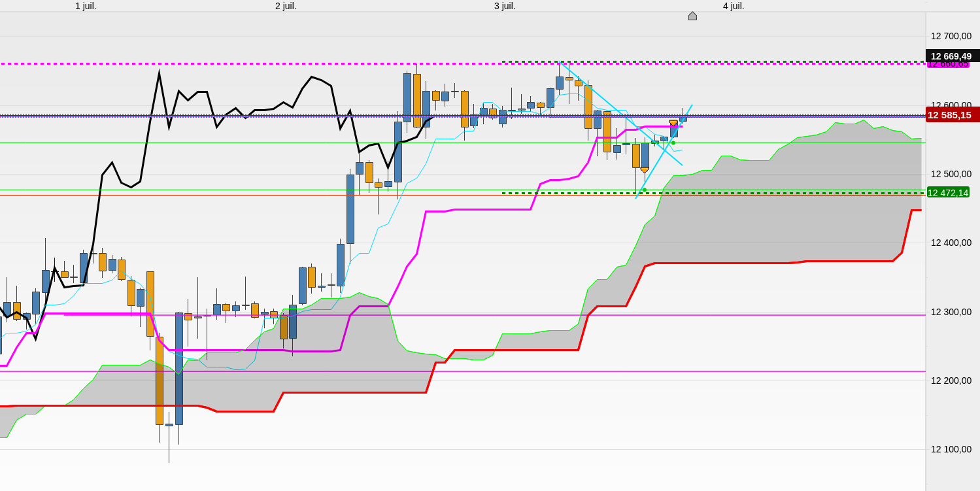The height and width of the screenshot is (491, 980).
Task: Click the 3 juil. date label
Action: click(505, 6)
